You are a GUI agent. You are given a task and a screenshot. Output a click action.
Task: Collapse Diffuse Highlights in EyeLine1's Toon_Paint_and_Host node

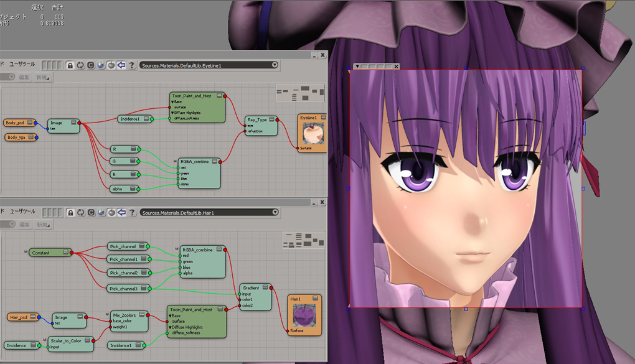click(172, 113)
